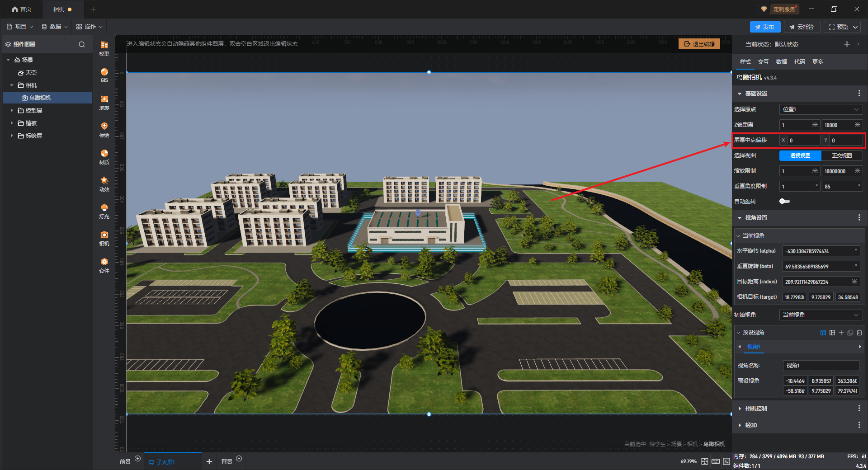Open the 模型 (Model) component panel
868x470 pixels.
104,48
